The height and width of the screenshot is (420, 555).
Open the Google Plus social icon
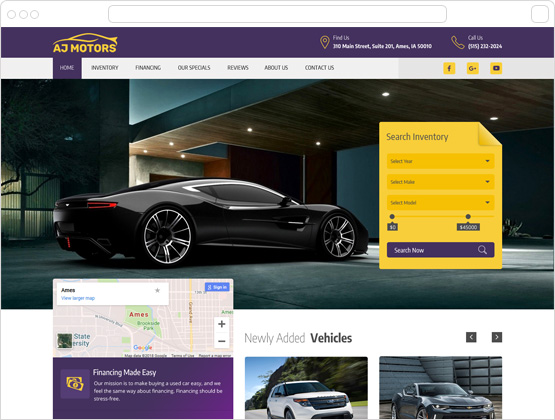(x=473, y=68)
